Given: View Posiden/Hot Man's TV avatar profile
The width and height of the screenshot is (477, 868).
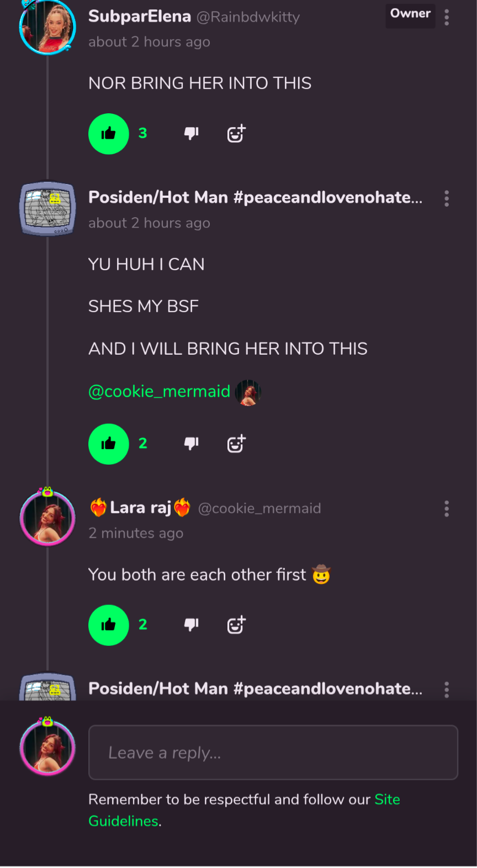Looking at the screenshot, I should [47, 209].
